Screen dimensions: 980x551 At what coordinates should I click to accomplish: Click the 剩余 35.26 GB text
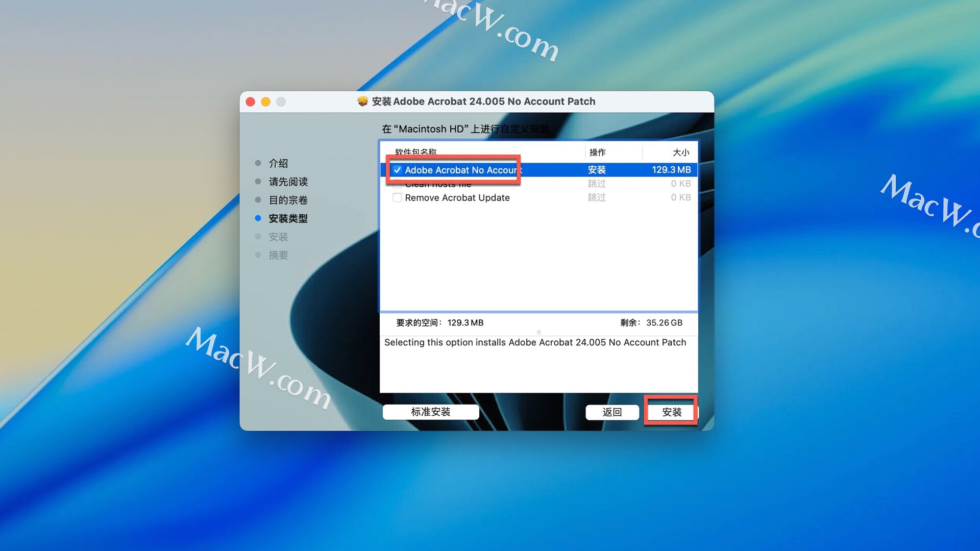coord(651,322)
